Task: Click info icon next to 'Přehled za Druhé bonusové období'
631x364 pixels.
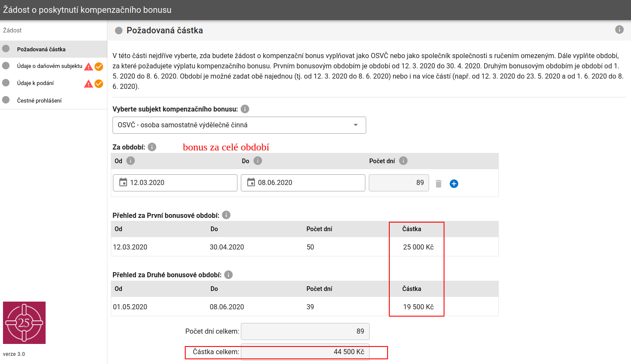Action: click(228, 275)
